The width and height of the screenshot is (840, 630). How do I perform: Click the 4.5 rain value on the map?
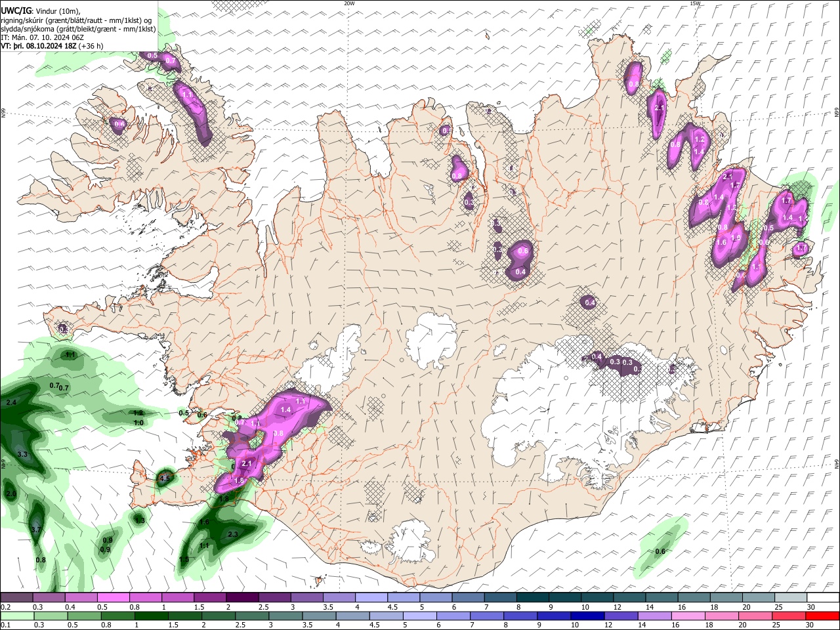pyautogui.click(x=164, y=479)
